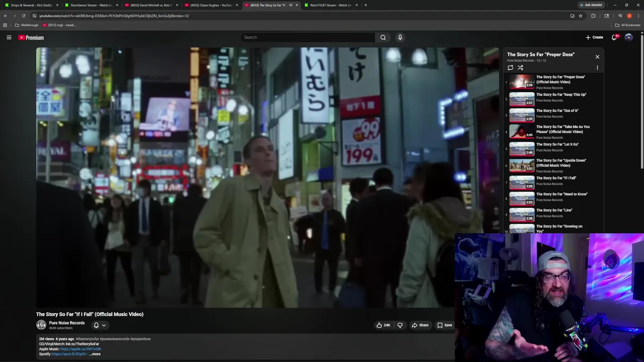Screen dimensions: 644x362
Task: Open Chrome profile avatar
Action: 629,16
